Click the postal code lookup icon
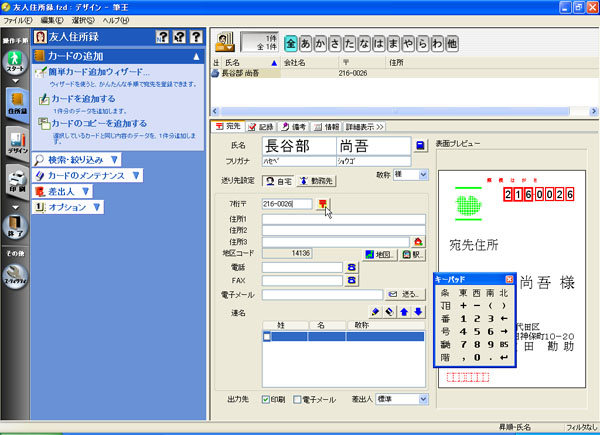The image size is (600, 435). pos(322,203)
